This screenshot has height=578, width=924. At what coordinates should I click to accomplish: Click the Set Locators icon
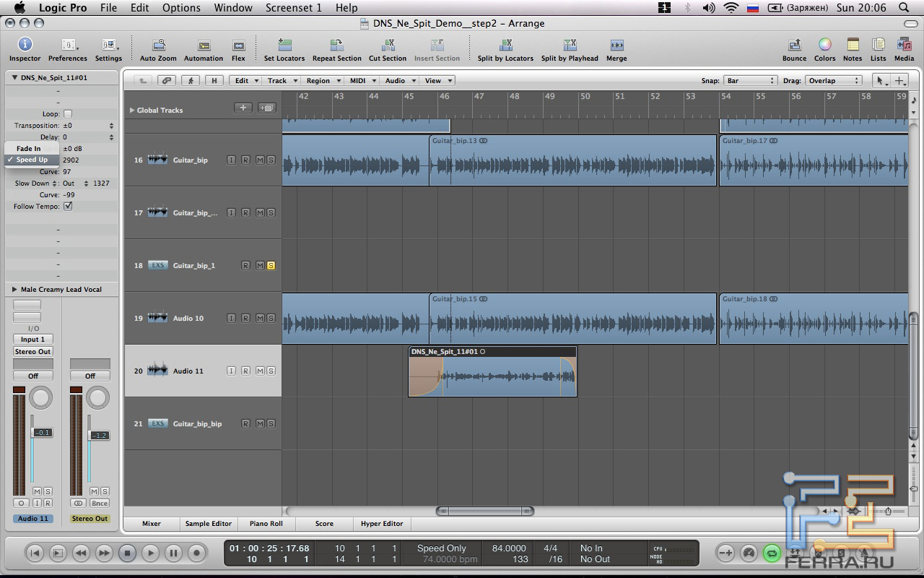point(284,46)
